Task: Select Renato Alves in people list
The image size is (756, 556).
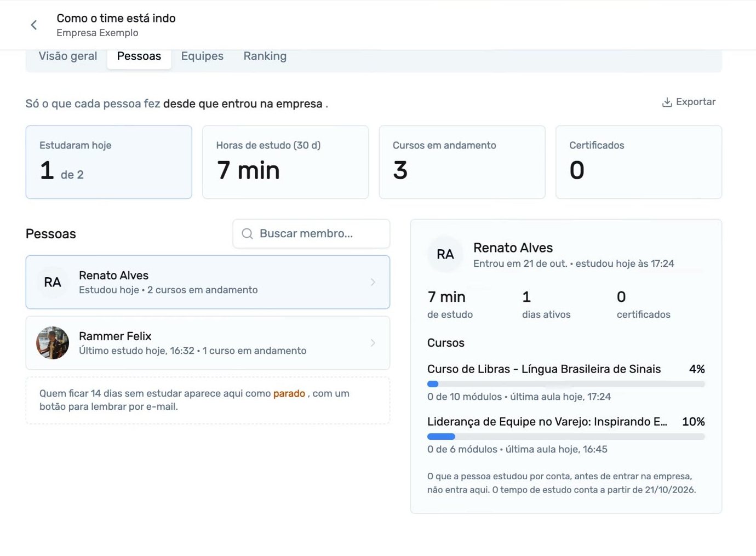Action: click(x=208, y=282)
